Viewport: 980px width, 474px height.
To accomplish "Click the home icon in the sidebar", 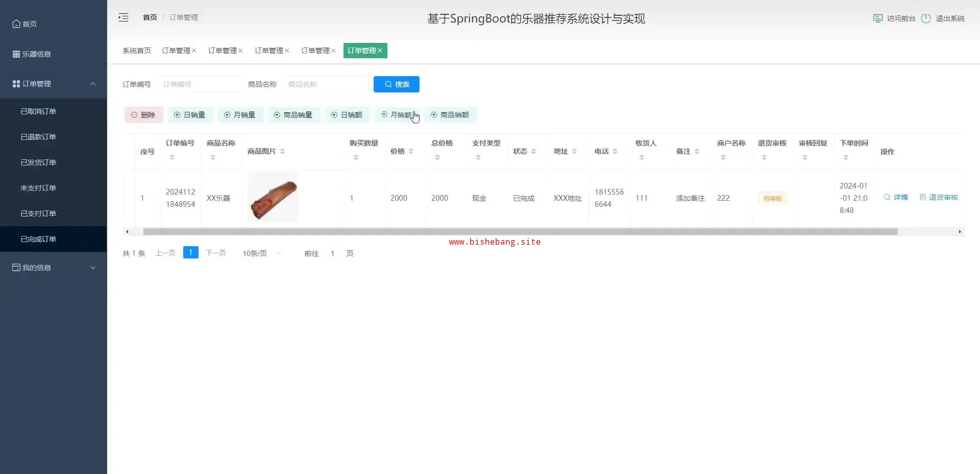I will point(16,24).
